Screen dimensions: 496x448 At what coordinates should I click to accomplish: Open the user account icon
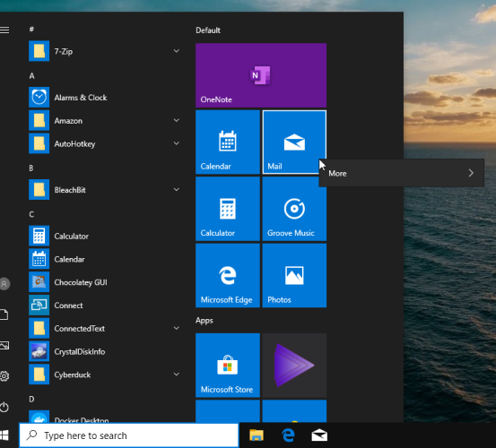4,284
